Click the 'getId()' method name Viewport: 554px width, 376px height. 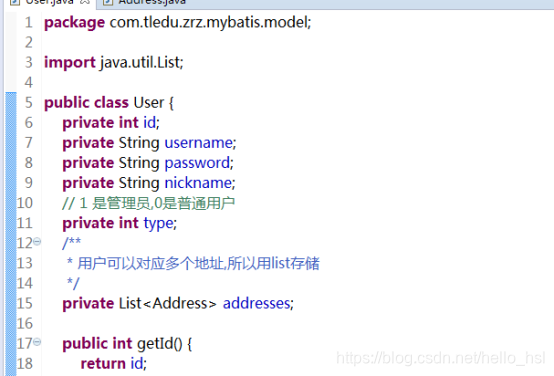(160, 344)
